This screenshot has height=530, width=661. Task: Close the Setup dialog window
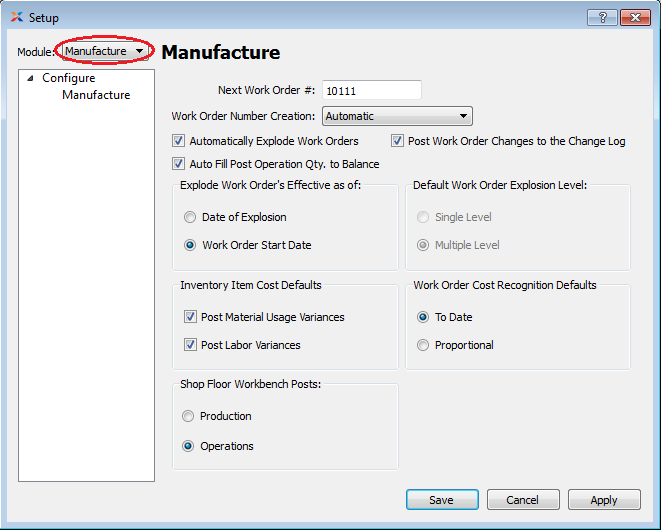[634, 17]
